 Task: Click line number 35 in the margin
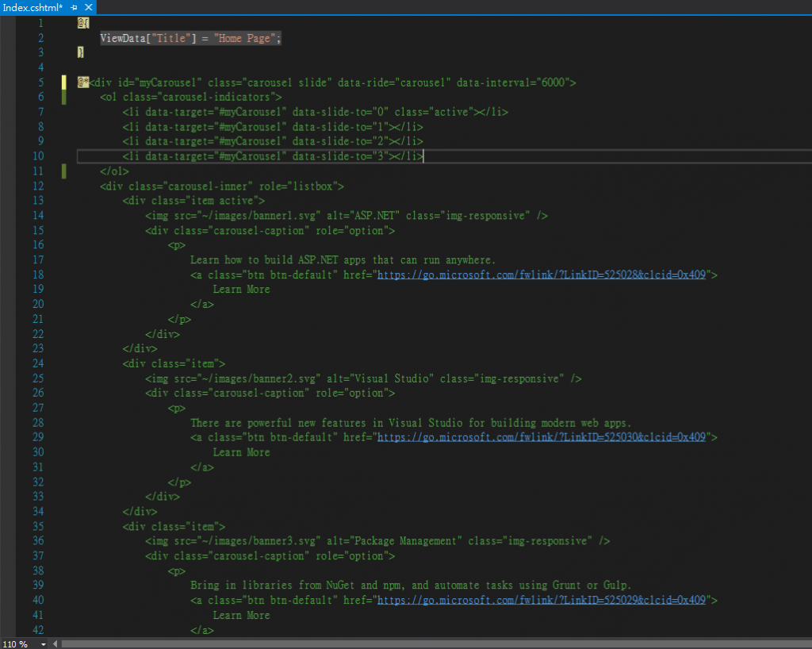click(38, 526)
